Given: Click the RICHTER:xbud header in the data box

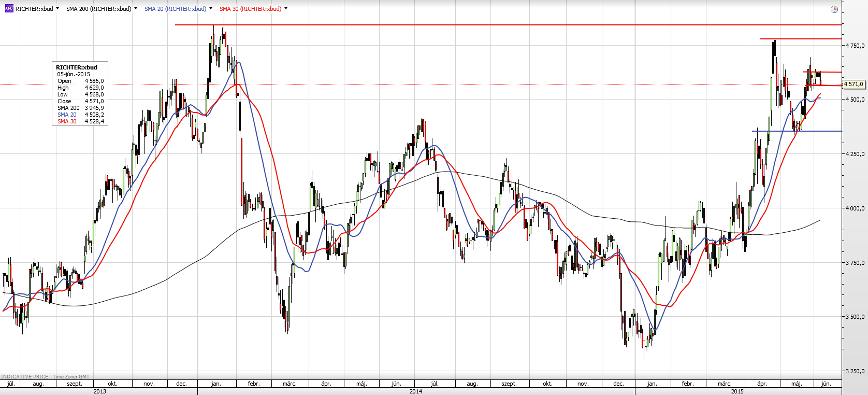Looking at the screenshot, I should pos(77,67).
